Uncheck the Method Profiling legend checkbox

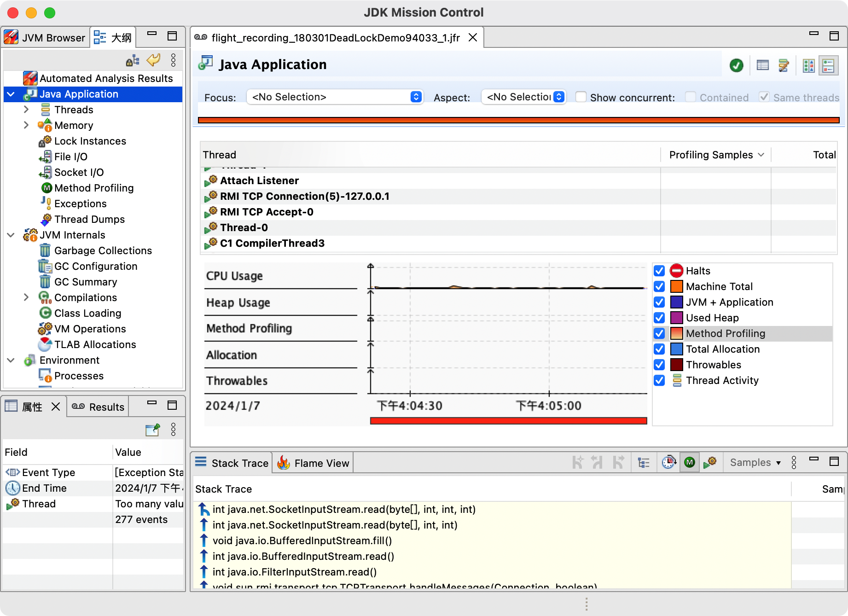[659, 333]
